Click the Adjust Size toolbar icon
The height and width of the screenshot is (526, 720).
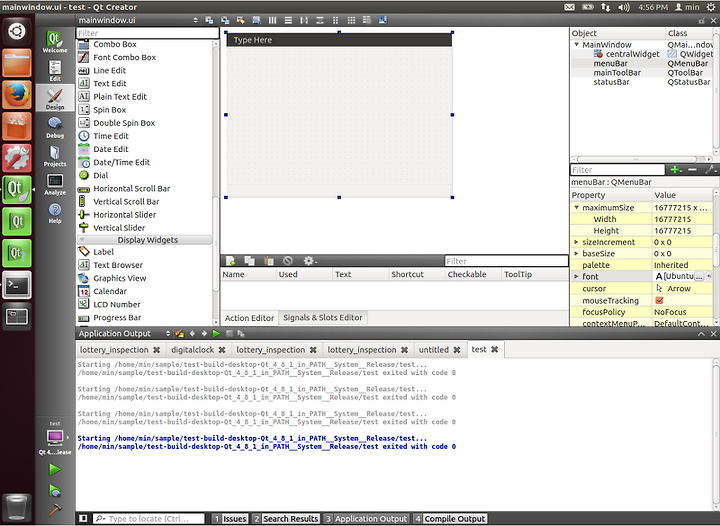[x=383, y=20]
